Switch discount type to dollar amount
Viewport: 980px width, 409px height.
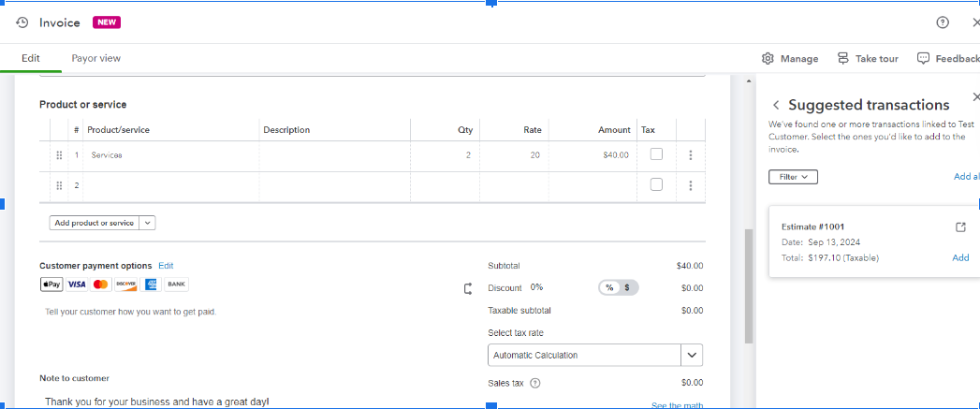click(627, 287)
